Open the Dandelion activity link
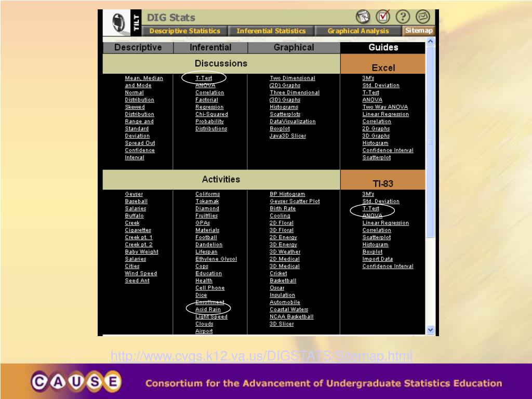This screenshot has width=532, height=399. pyautogui.click(x=209, y=244)
